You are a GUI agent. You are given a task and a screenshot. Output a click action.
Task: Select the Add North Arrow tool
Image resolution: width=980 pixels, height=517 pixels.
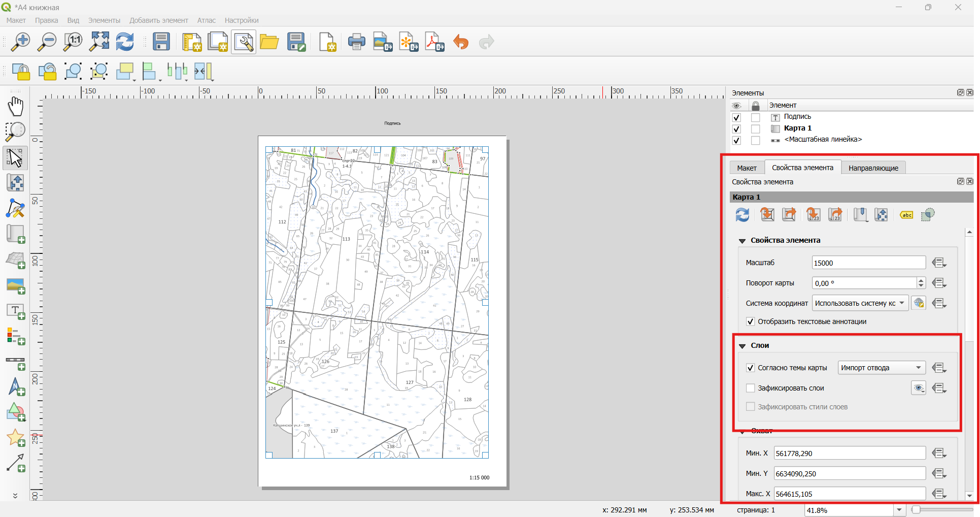coord(16,386)
